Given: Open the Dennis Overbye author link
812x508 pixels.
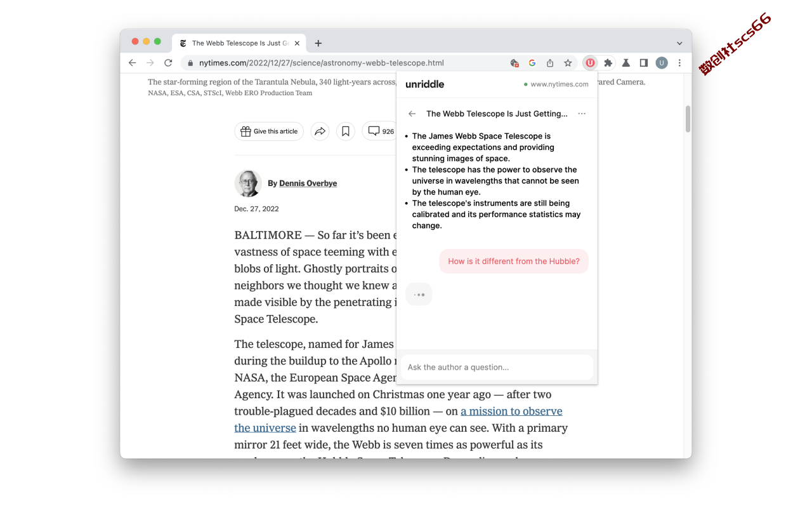Looking at the screenshot, I should [x=308, y=184].
